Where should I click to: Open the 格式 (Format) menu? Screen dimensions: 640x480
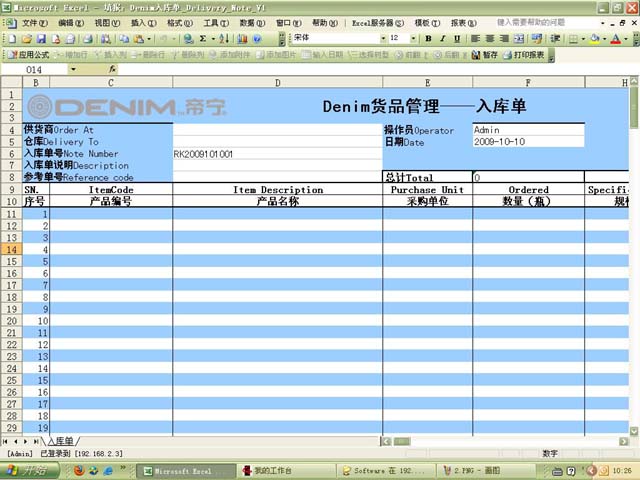click(x=180, y=22)
